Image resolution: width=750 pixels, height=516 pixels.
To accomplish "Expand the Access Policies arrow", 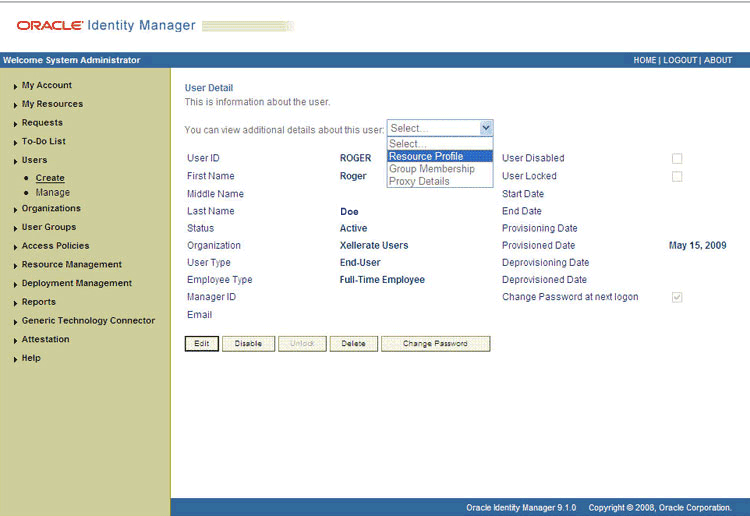I will tap(15, 246).
